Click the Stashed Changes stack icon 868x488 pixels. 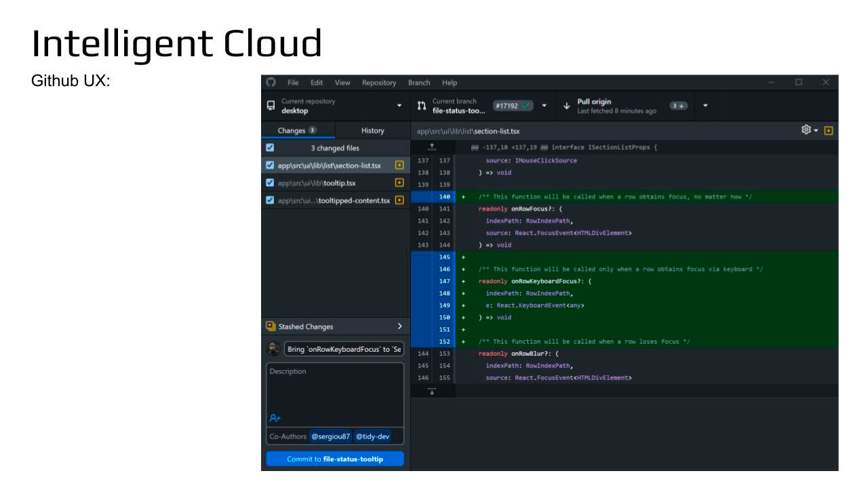coord(271,326)
